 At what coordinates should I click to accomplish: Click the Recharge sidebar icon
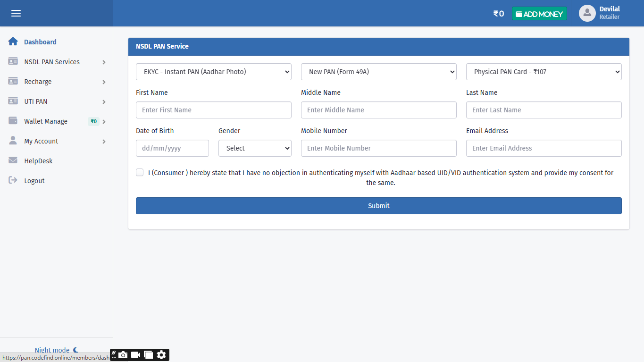point(13,81)
